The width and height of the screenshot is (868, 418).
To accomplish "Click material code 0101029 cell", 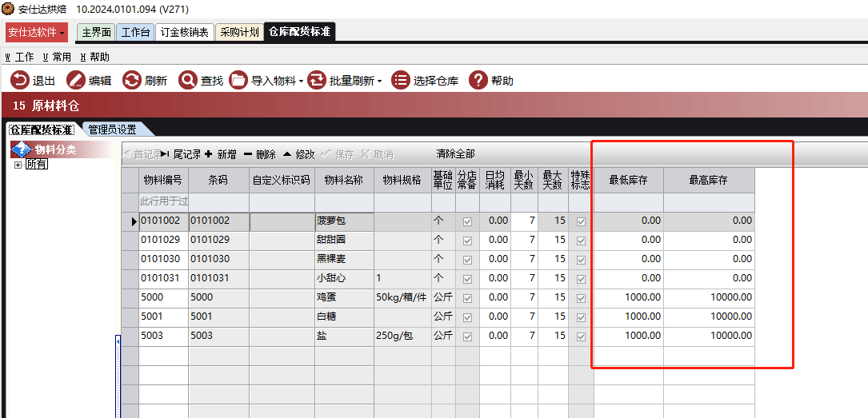I will [163, 241].
